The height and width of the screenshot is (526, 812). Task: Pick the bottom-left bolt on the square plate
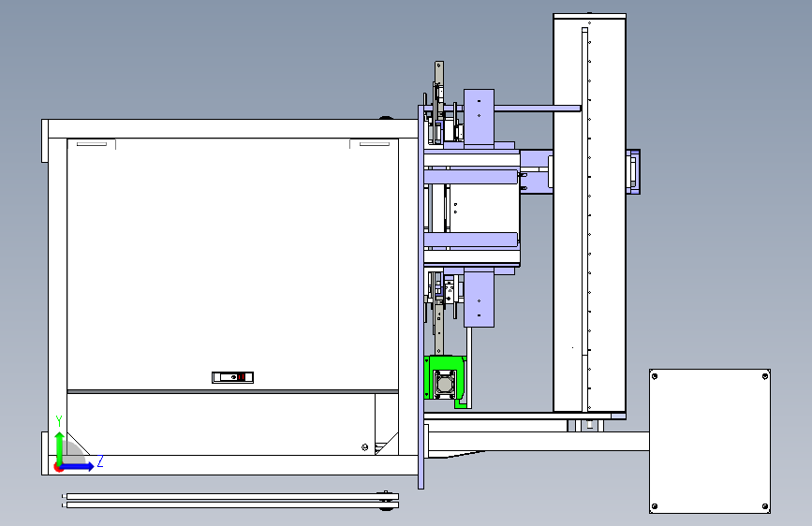655,506
